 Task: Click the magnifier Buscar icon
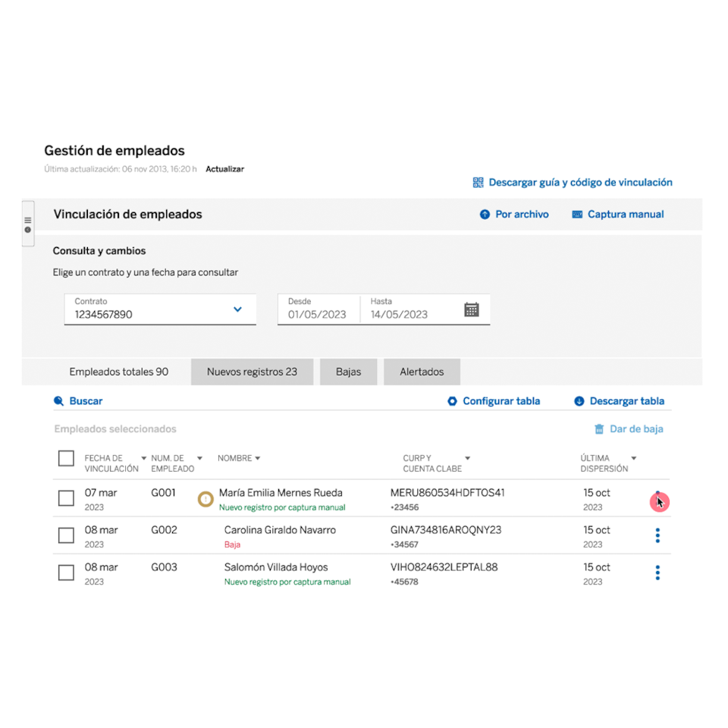59,401
